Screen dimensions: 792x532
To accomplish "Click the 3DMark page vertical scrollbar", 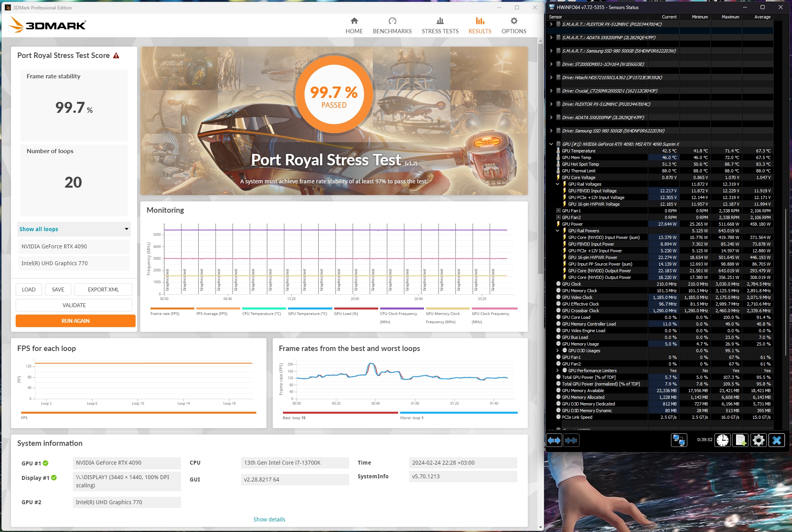I will click(x=541, y=157).
